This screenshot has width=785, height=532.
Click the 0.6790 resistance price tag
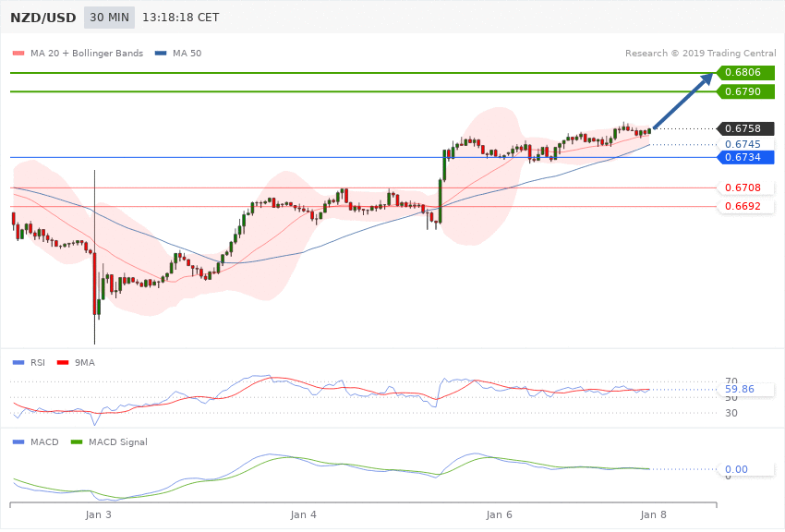tap(745, 91)
